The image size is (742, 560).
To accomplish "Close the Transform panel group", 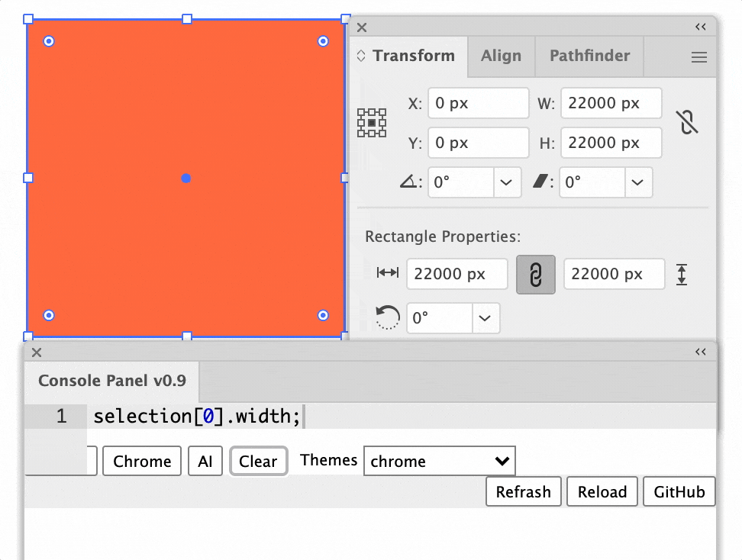I will [362, 27].
